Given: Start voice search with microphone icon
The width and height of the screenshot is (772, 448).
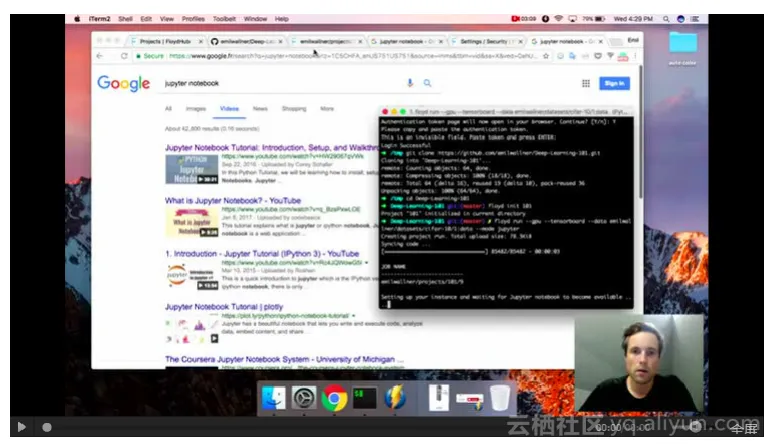Looking at the screenshot, I should (410, 83).
